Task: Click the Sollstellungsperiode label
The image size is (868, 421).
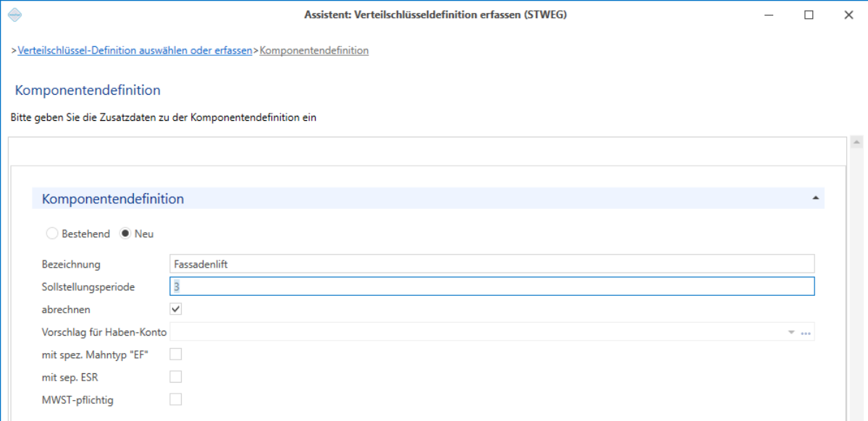Action: 88,286
